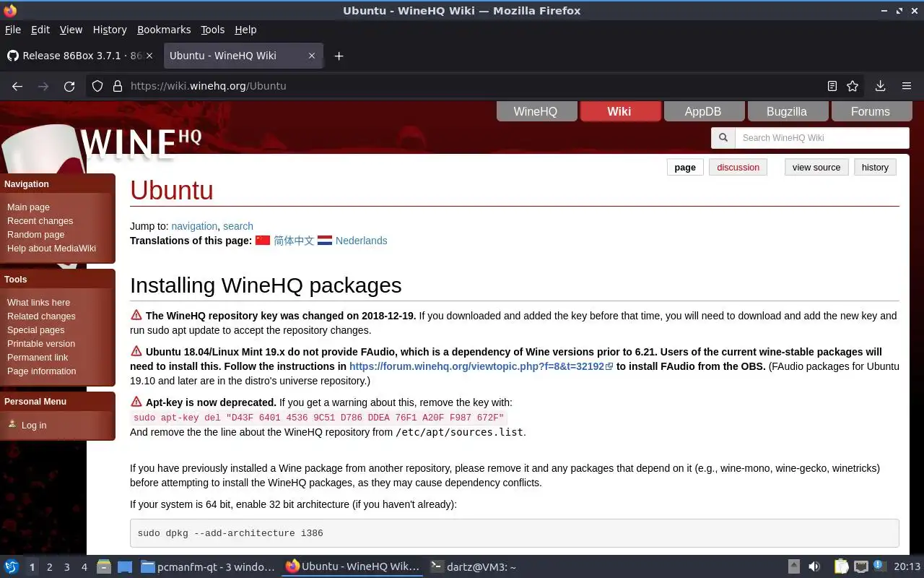
Task: Open the Bookmarks menu
Action: pyautogui.click(x=164, y=30)
